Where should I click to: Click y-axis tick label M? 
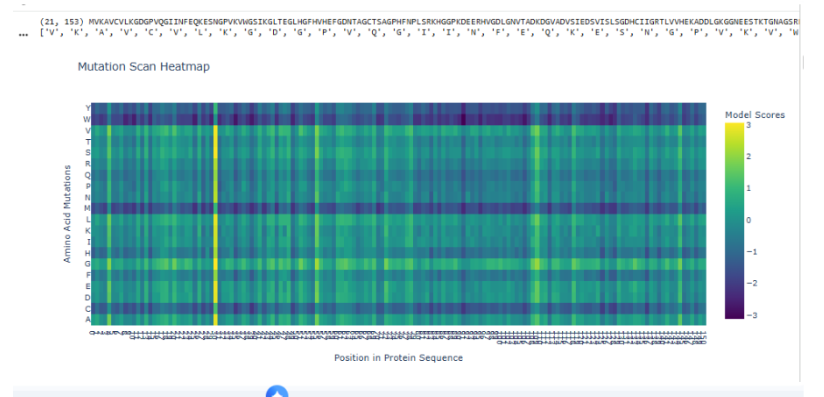87,208
